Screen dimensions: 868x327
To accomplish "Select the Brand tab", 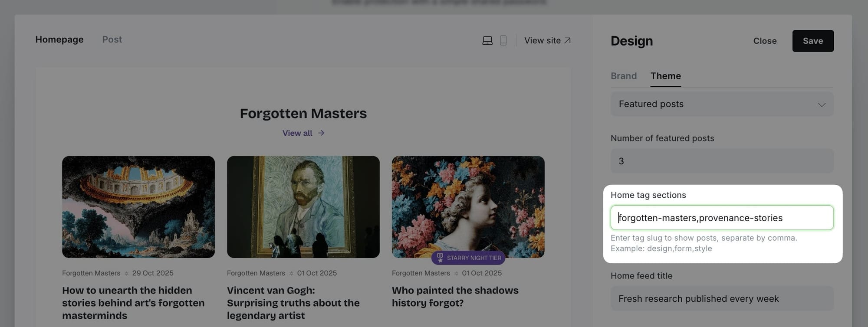I will pyautogui.click(x=623, y=76).
